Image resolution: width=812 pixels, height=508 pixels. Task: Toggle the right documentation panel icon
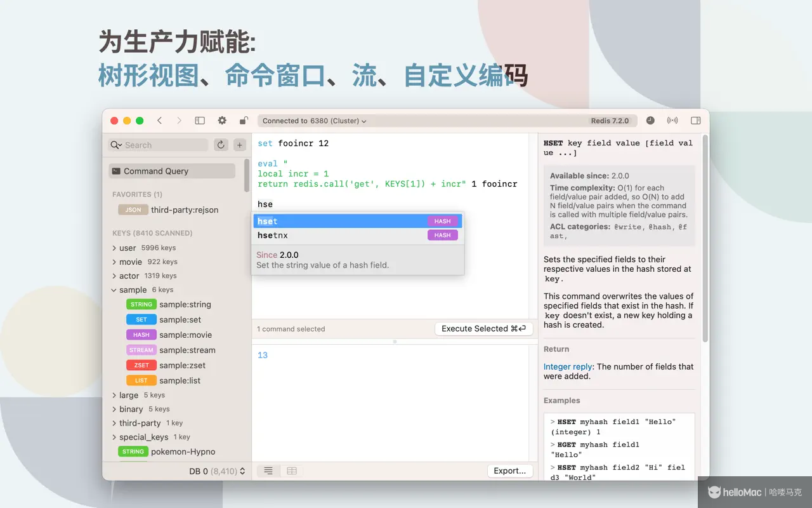(x=695, y=121)
